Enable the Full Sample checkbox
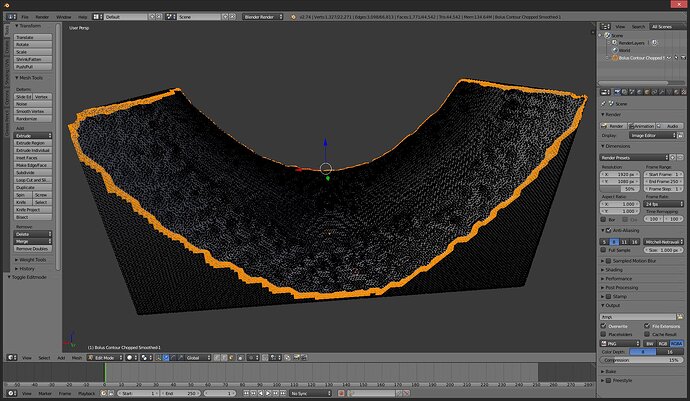Screen dimensions: 690x401 pos(604,250)
